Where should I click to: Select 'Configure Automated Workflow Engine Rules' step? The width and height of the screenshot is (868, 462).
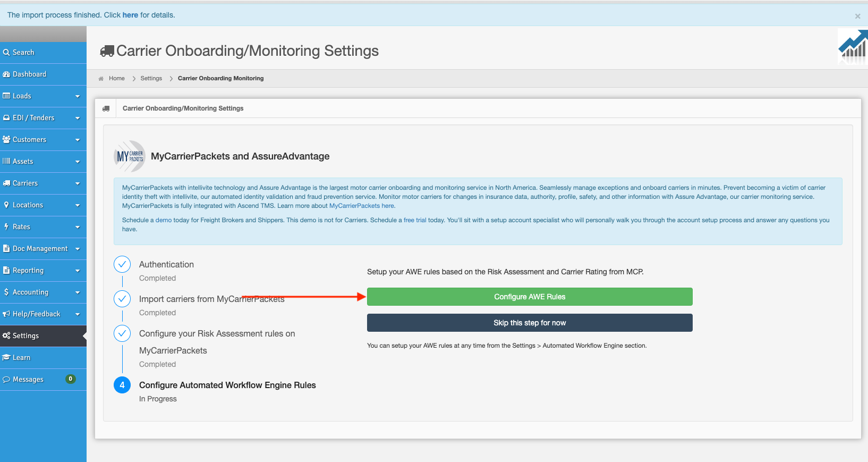[x=227, y=385]
